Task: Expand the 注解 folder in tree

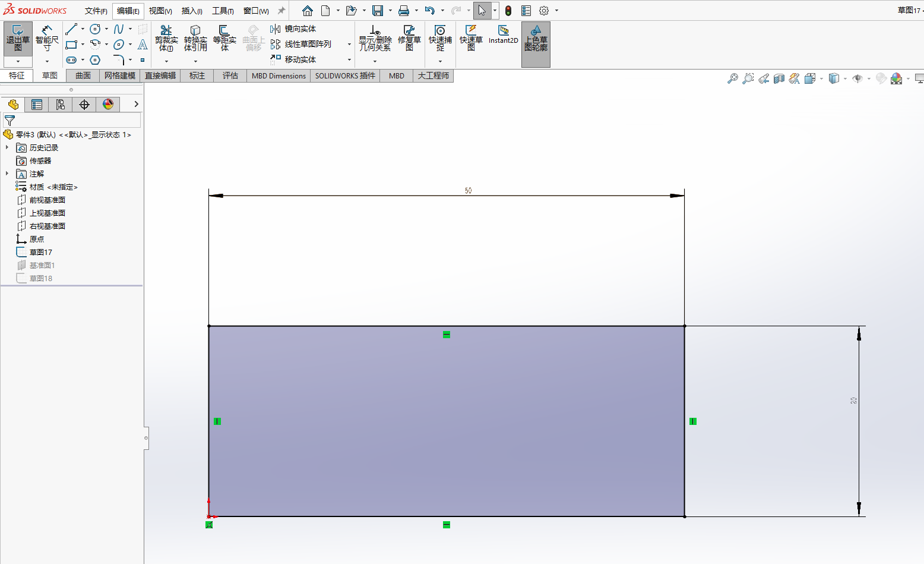Action: 7,174
